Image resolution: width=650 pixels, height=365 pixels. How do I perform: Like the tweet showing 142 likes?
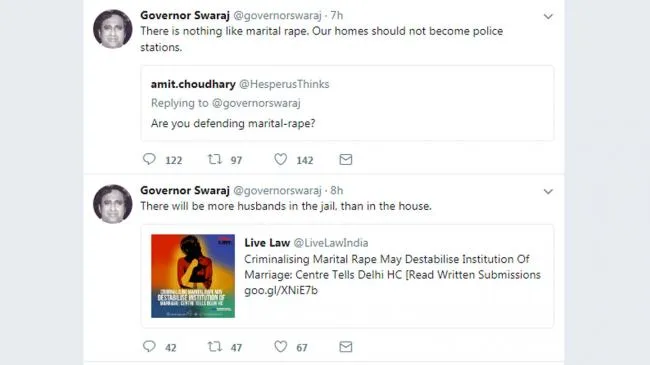coord(281,159)
